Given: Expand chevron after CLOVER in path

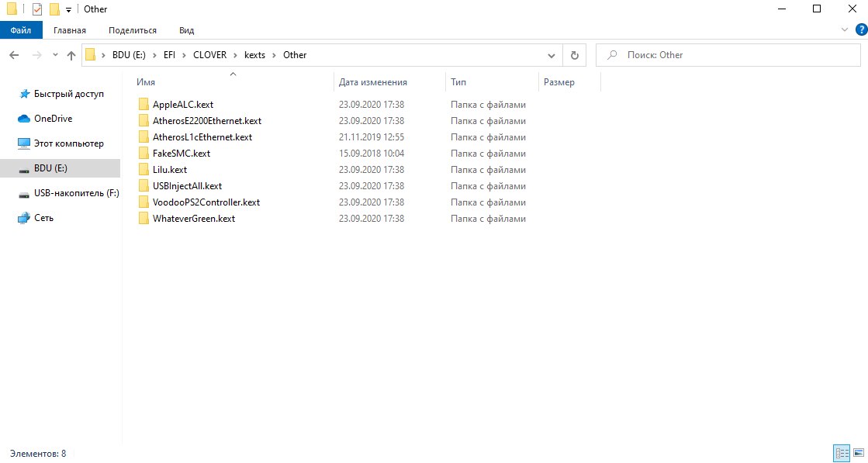Looking at the screenshot, I should [x=235, y=55].
